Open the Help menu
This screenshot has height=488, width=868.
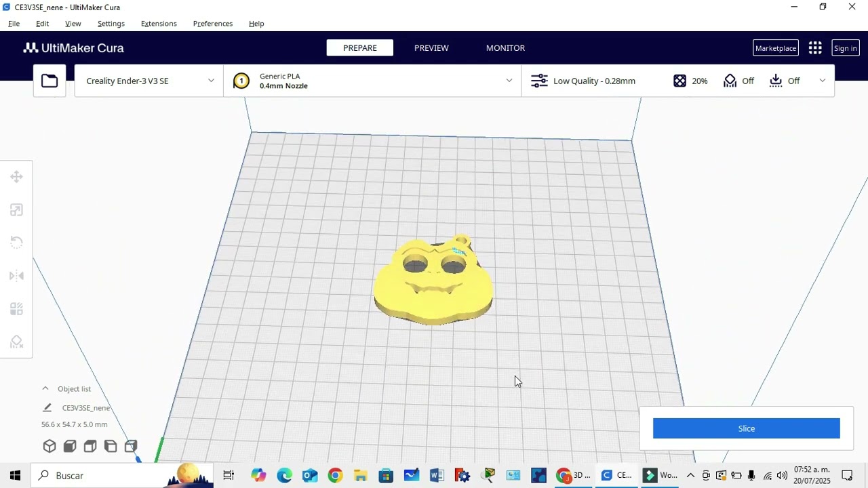click(256, 24)
